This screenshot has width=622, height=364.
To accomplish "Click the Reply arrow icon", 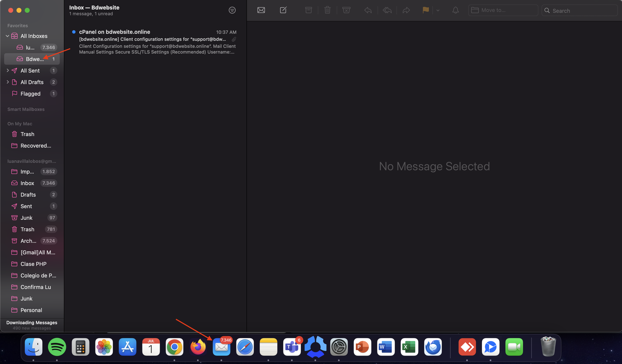I will click(x=368, y=10).
